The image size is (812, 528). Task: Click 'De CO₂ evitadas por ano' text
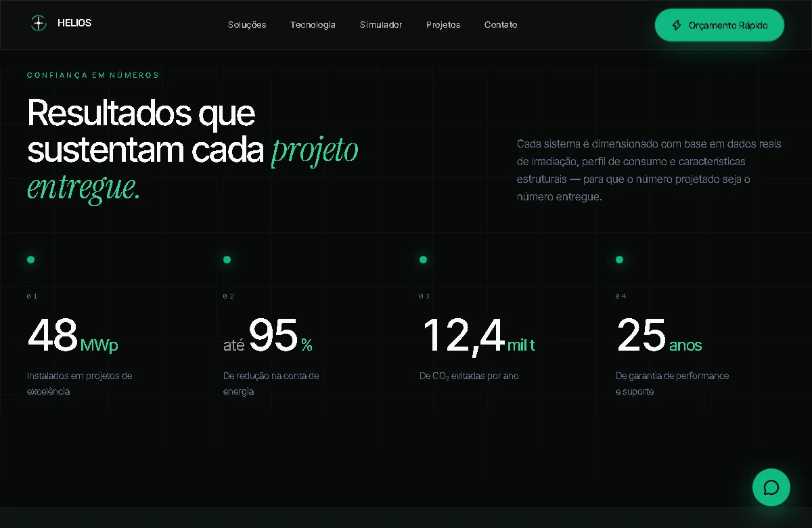pos(469,376)
